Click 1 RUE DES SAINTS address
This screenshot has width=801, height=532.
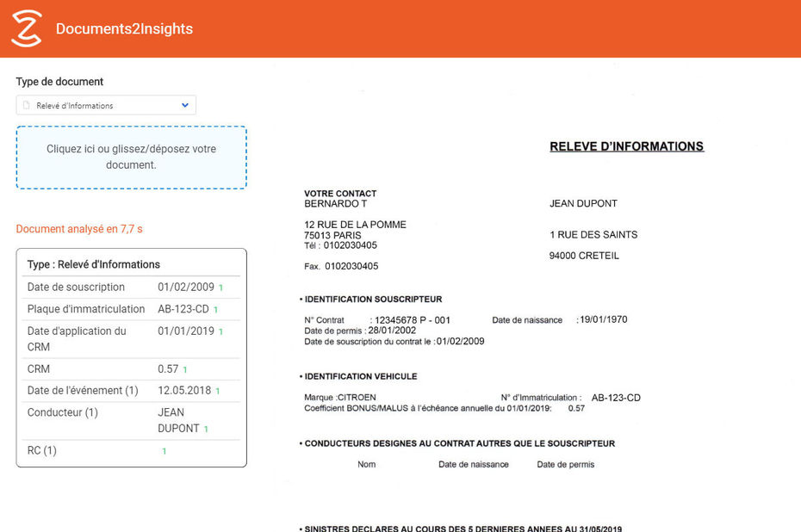pos(593,235)
